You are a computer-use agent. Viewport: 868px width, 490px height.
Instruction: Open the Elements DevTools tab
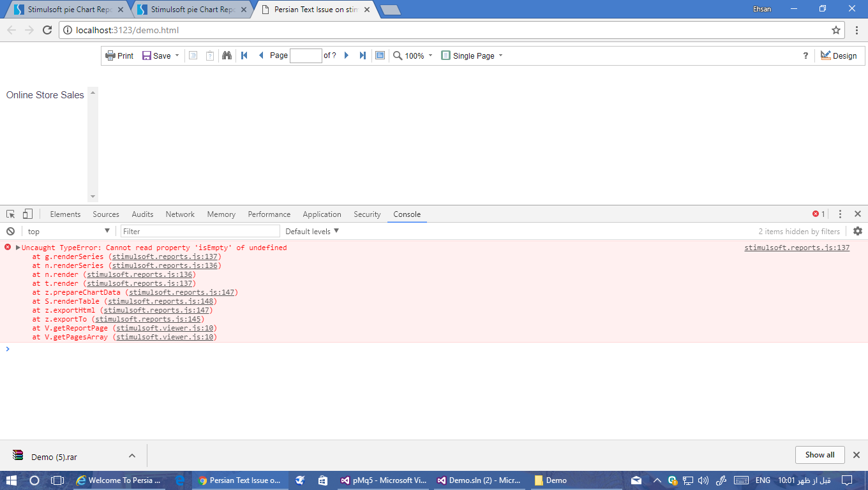[x=65, y=214]
